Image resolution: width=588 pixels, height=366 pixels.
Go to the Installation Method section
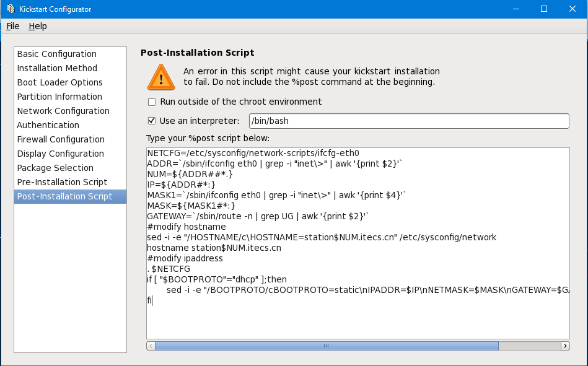(x=57, y=68)
